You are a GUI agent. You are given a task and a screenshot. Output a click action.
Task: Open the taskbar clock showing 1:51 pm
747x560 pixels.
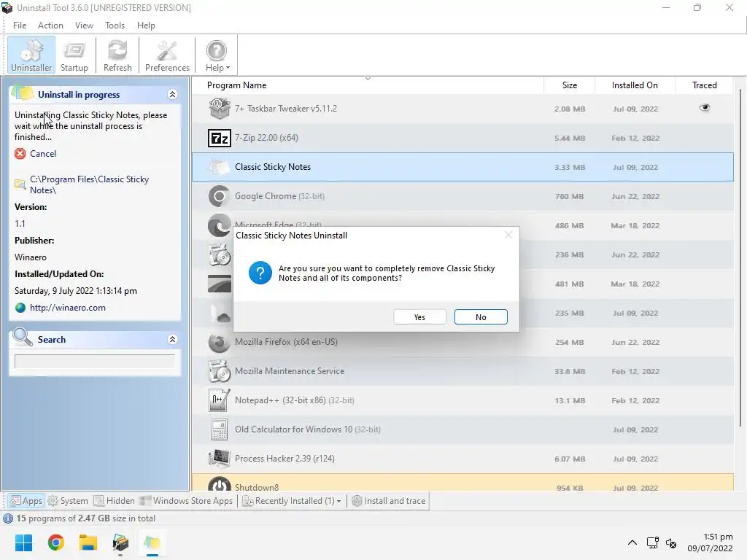tap(710, 542)
